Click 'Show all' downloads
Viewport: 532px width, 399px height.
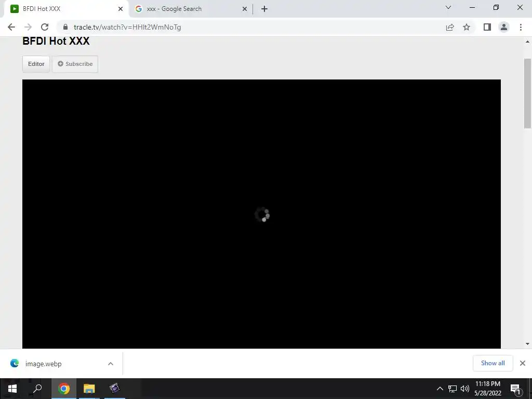pyautogui.click(x=493, y=363)
